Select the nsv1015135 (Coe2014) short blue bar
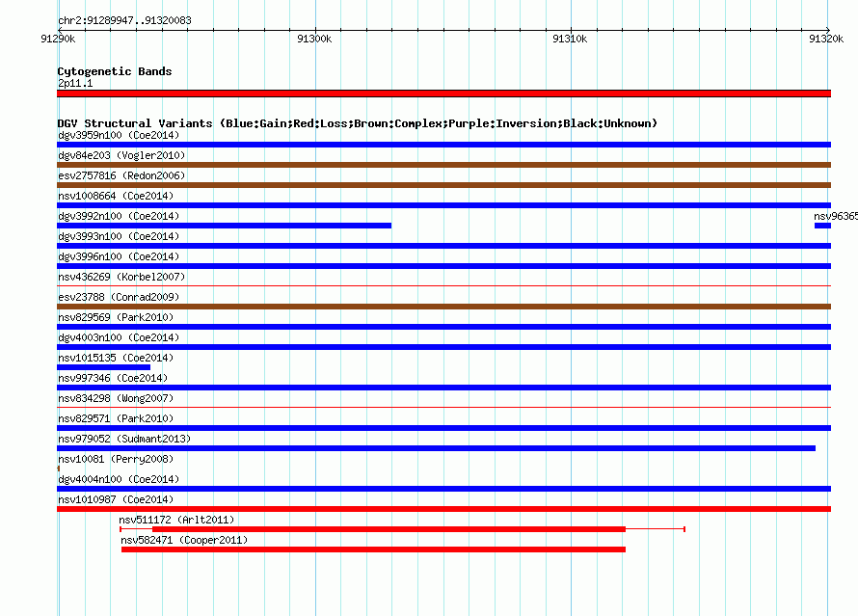This screenshot has width=858, height=616. (103, 367)
